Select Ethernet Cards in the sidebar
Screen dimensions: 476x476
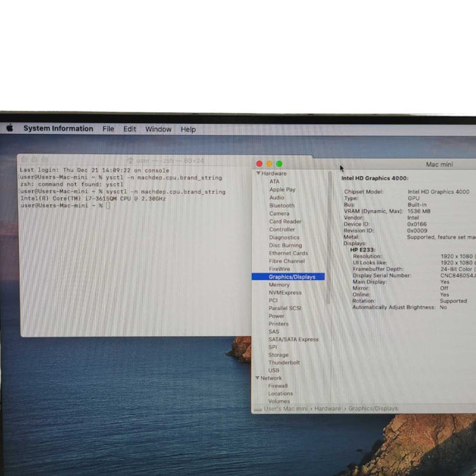(288, 253)
